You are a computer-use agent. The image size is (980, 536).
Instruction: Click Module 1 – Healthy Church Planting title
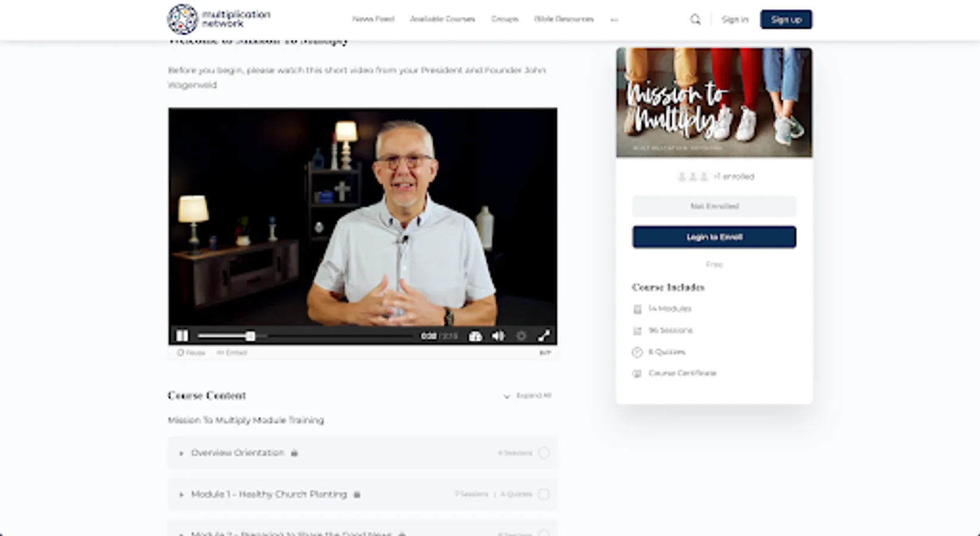(x=269, y=494)
